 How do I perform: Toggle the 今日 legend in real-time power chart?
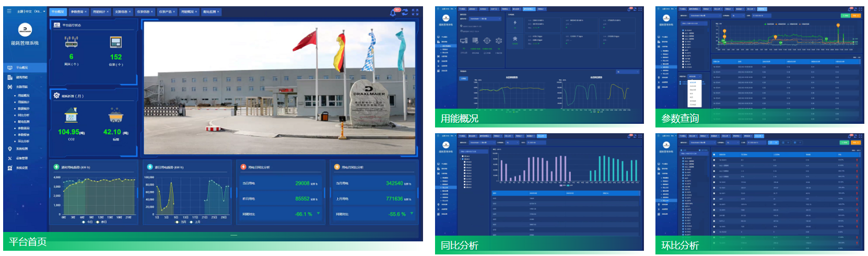87,222
